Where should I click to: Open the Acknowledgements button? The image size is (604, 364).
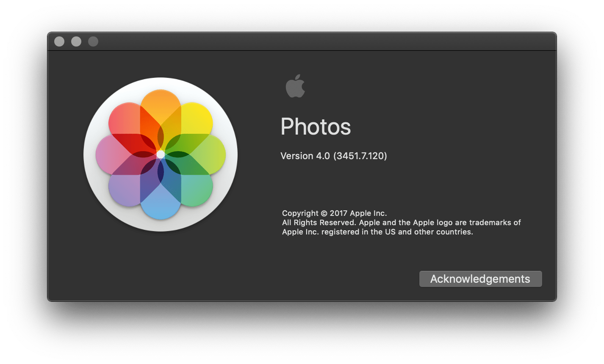(480, 279)
